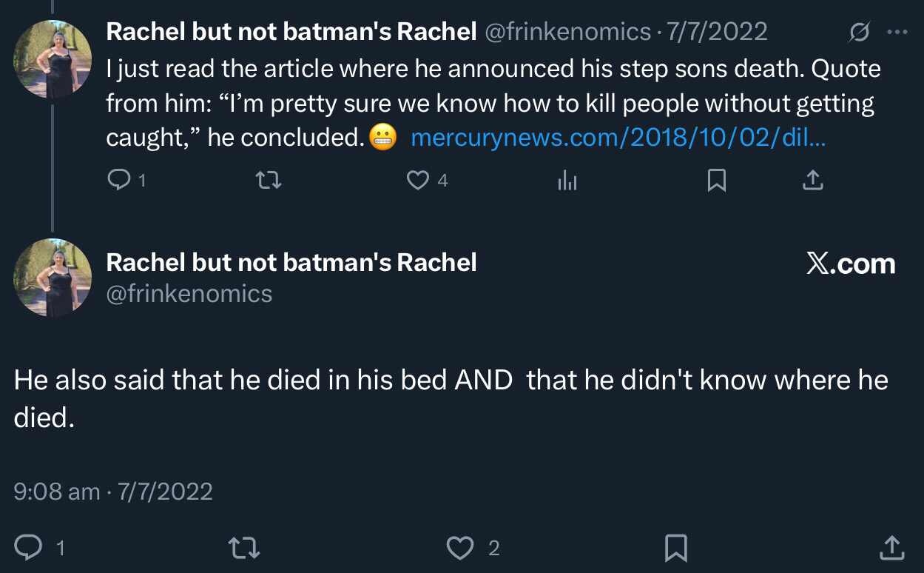Open the first tweet's profile picture
924x573 pixels.
pyautogui.click(x=53, y=60)
